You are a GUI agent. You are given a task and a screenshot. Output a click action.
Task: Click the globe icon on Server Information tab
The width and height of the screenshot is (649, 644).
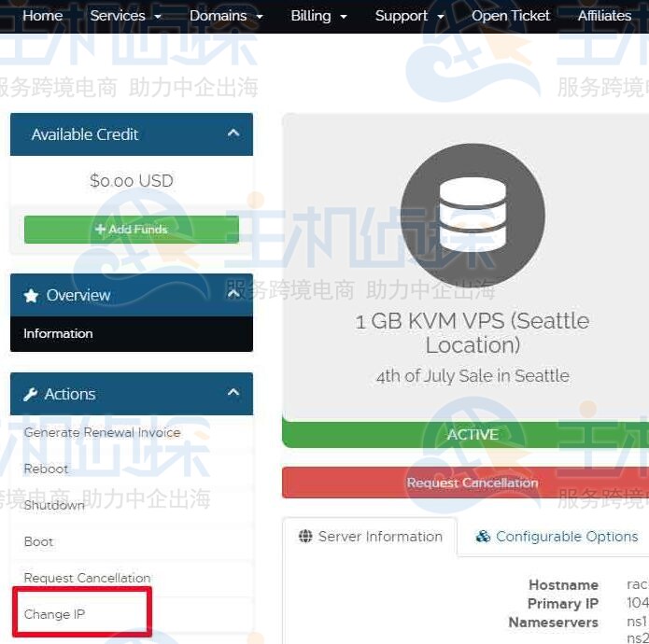tap(305, 536)
